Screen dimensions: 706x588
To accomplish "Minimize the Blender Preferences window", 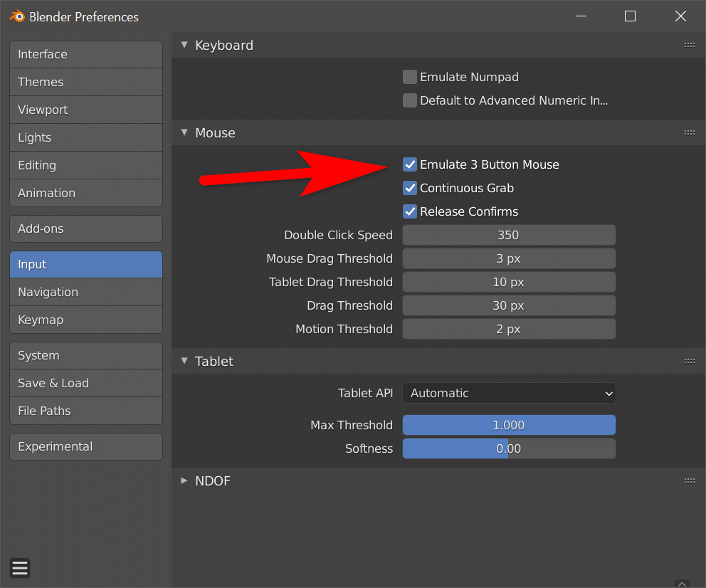I will coord(581,16).
